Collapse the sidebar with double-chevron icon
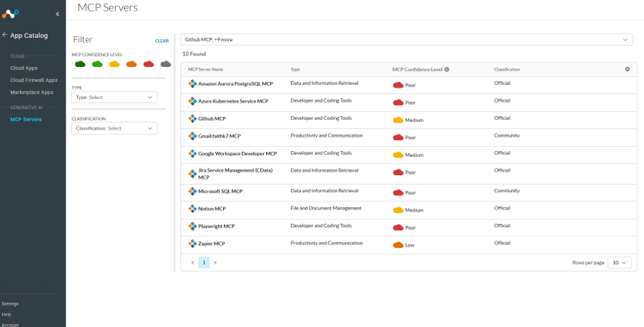The width and height of the screenshot is (644, 327). [x=57, y=14]
